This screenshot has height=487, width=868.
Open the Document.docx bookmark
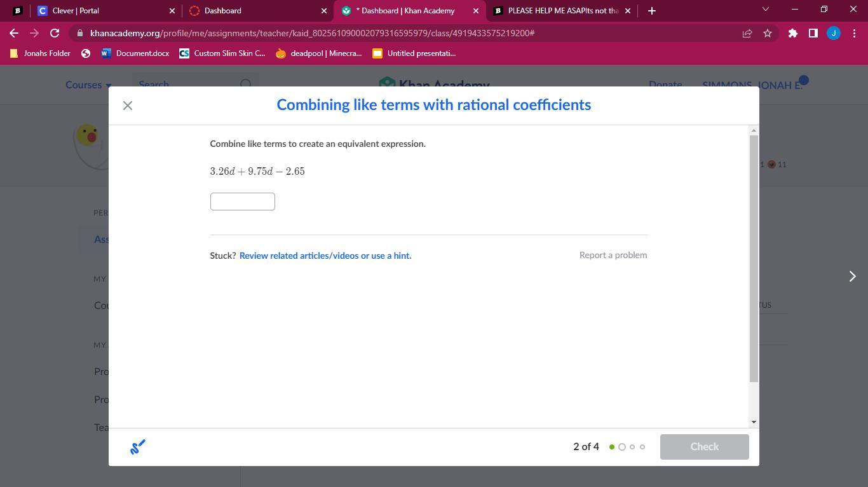(135, 53)
